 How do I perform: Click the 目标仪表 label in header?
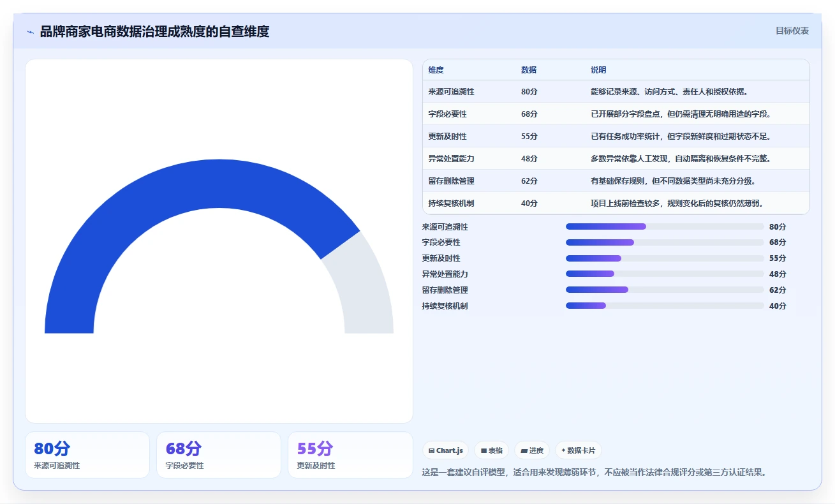tap(792, 31)
